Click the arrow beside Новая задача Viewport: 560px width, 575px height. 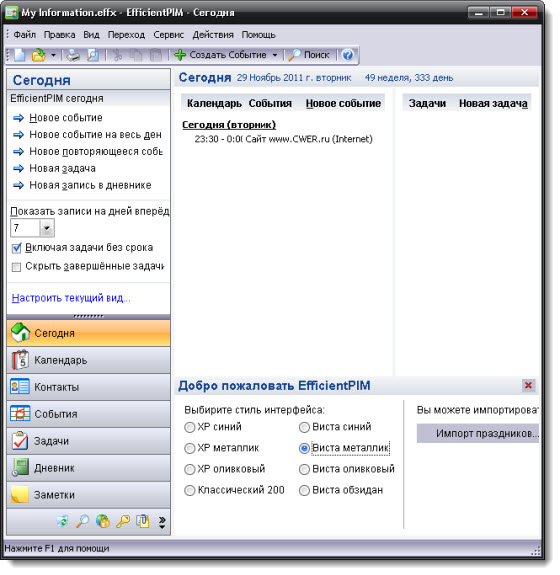click(18, 169)
